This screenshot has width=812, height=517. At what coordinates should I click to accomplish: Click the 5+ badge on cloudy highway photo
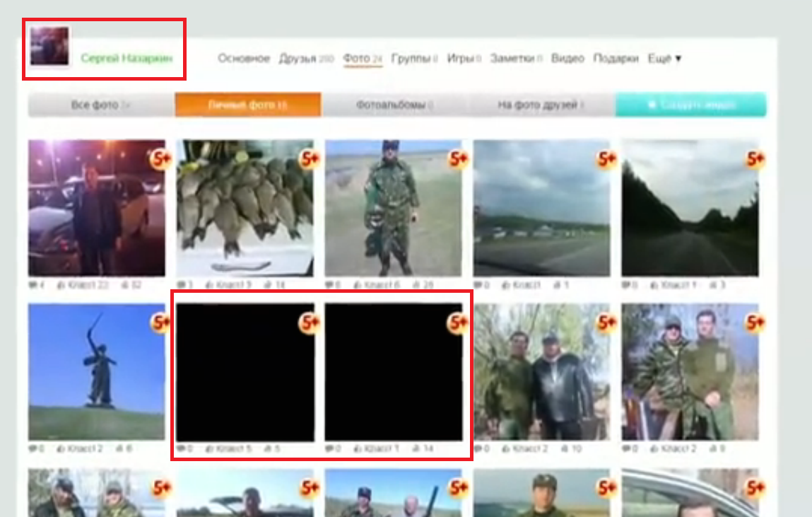(606, 158)
